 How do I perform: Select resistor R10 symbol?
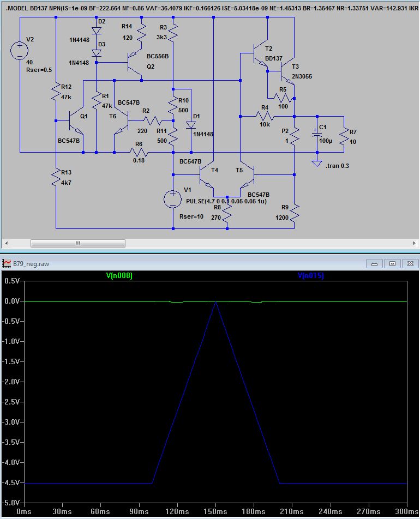point(173,105)
